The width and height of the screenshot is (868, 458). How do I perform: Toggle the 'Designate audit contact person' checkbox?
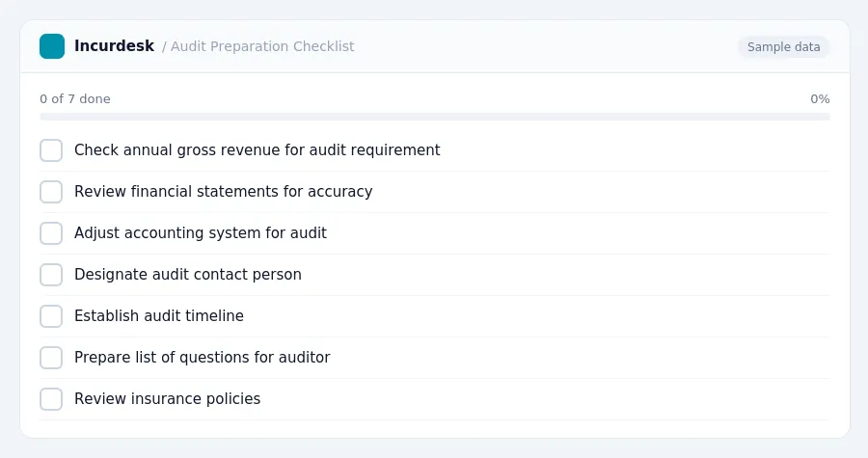click(51, 275)
